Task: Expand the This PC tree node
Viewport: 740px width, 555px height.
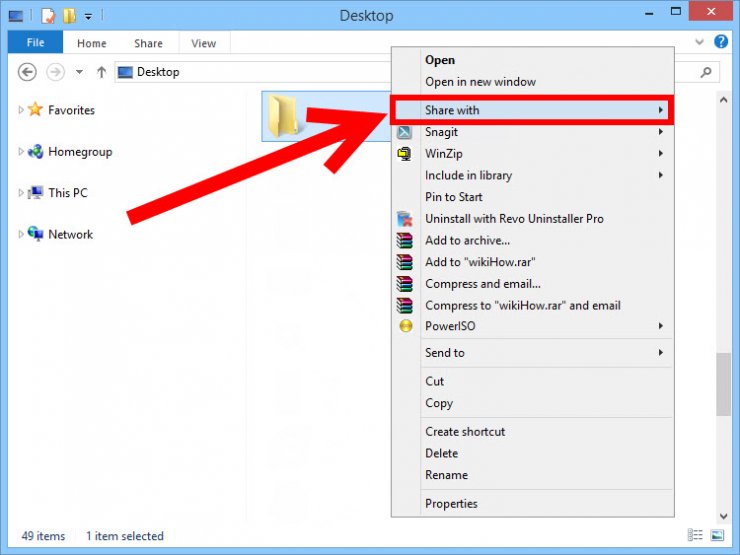Action: point(20,193)
